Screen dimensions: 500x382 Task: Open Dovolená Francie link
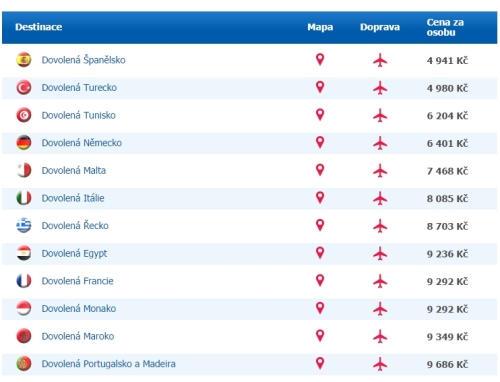point(77,281)
